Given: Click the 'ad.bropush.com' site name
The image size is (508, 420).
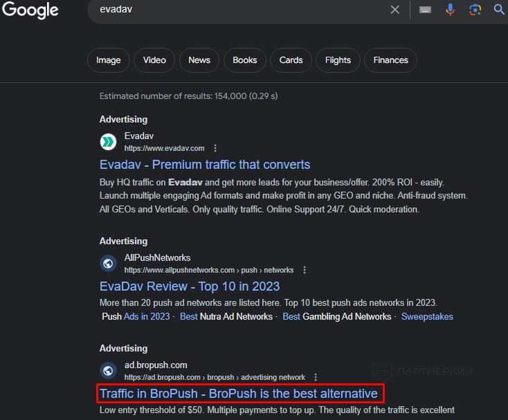Looking at the screenshot, I should 156,365.
